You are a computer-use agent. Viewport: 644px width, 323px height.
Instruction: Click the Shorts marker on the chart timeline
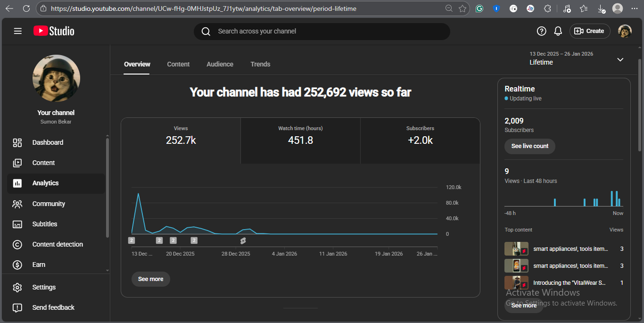pyautogui.click(x=243, y=240)
